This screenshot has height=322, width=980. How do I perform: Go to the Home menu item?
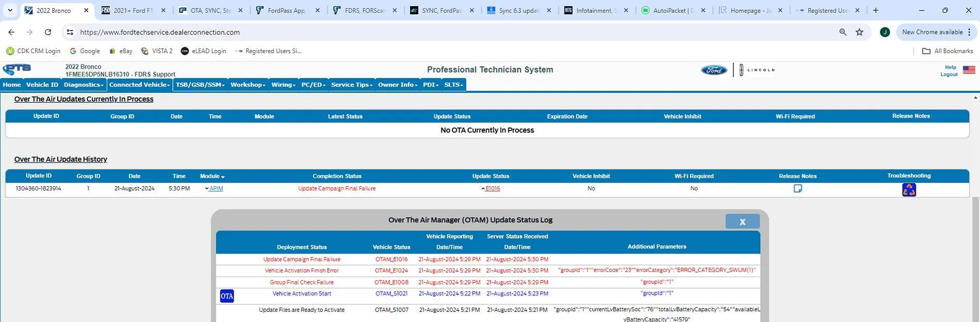coord(12,85)
